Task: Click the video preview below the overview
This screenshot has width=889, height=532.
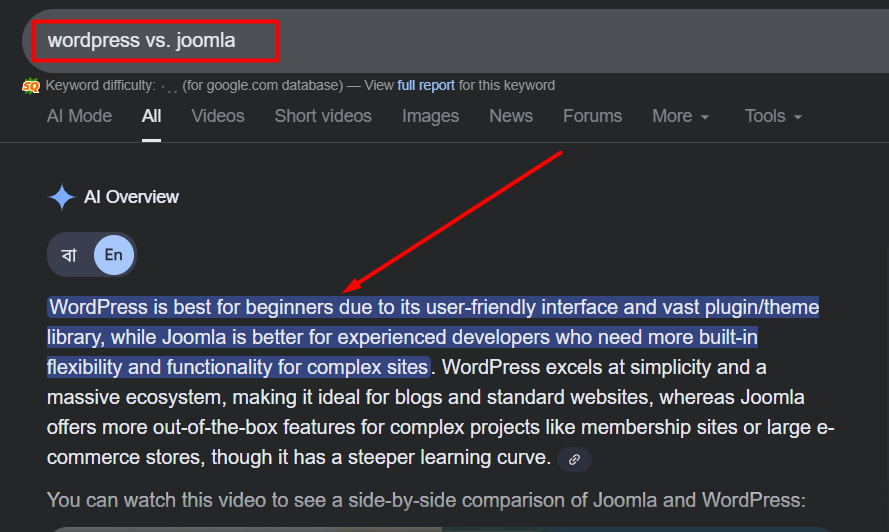Action: [440, 528]
